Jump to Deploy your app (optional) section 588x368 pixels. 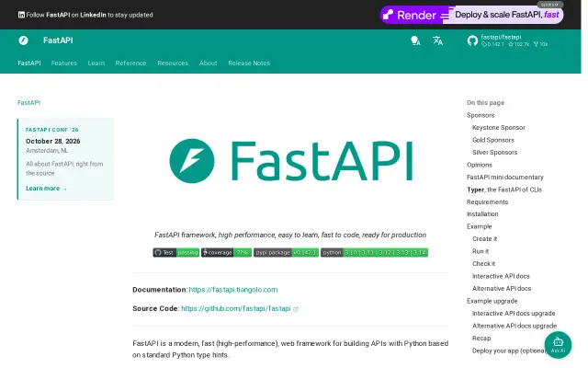(509, 351)
